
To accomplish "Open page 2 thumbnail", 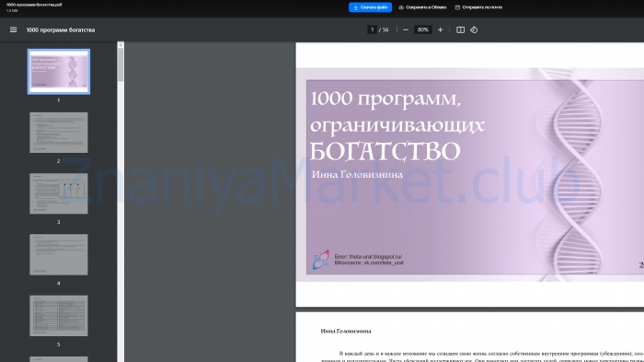I will coord(59,133).
